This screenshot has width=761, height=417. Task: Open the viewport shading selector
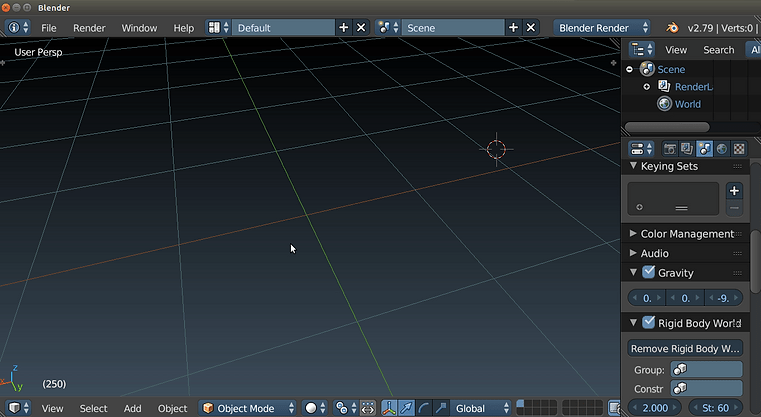314,408
